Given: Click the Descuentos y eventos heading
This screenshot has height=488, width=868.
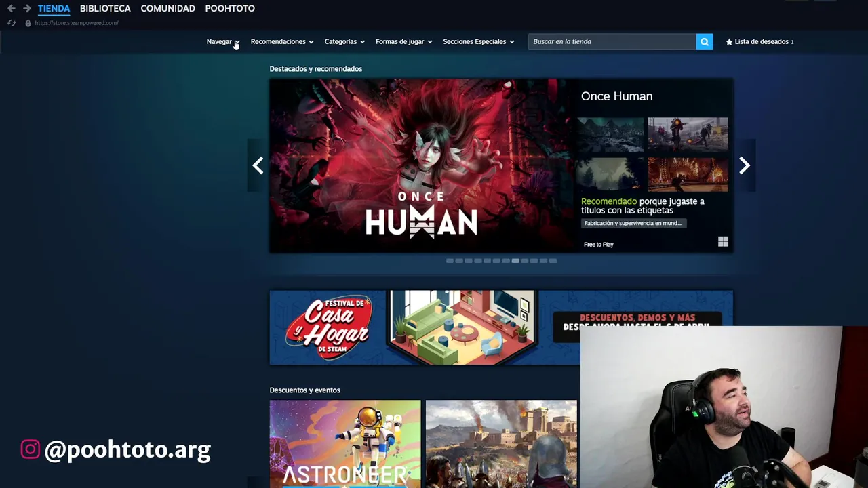Looking at the screenshot, I should (304, 390).
